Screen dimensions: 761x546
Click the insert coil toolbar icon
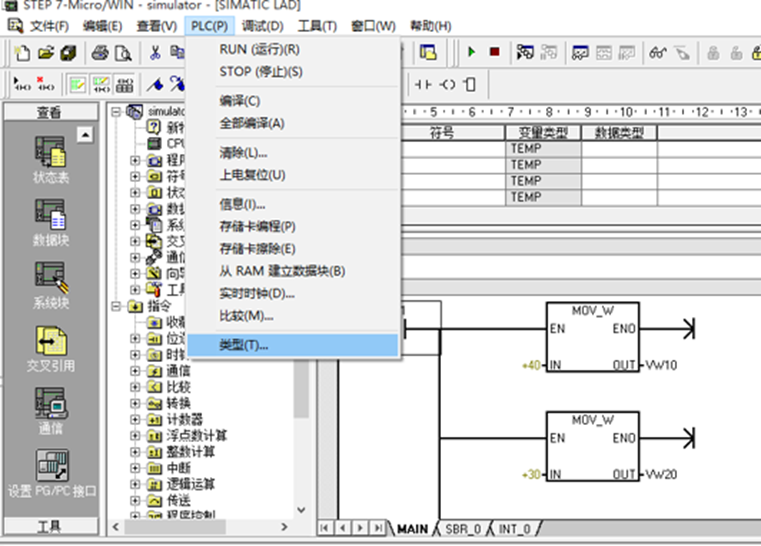click(447, 84)
